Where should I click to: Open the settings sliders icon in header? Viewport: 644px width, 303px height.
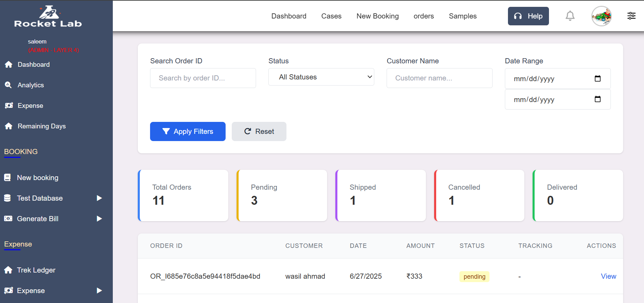pos(631,16)
